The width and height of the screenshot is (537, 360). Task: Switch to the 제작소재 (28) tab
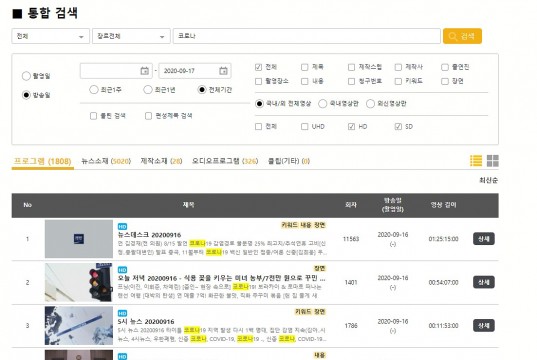pos(161,161)
